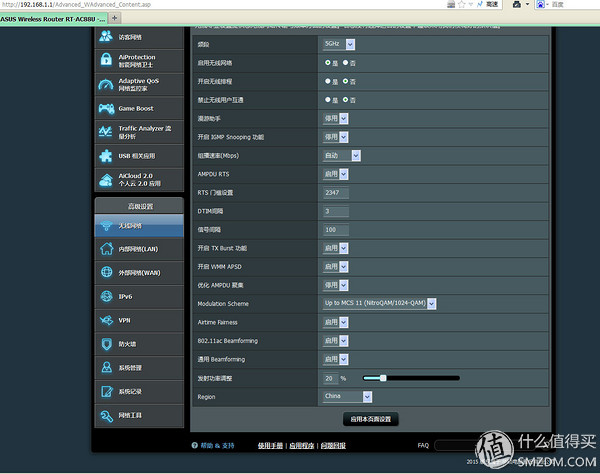Open the IGMP Snooping dropdown
This screenshot has width=600, height=474.
coord(336,137)
